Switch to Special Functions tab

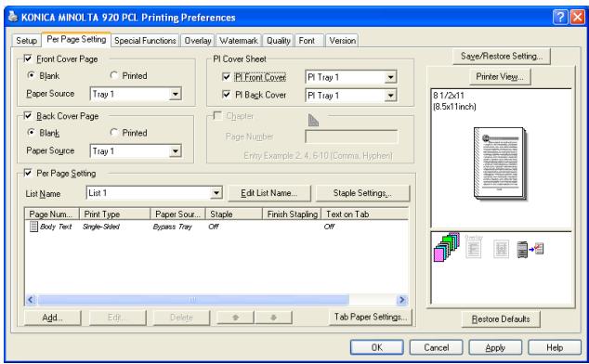coord(145,40)
